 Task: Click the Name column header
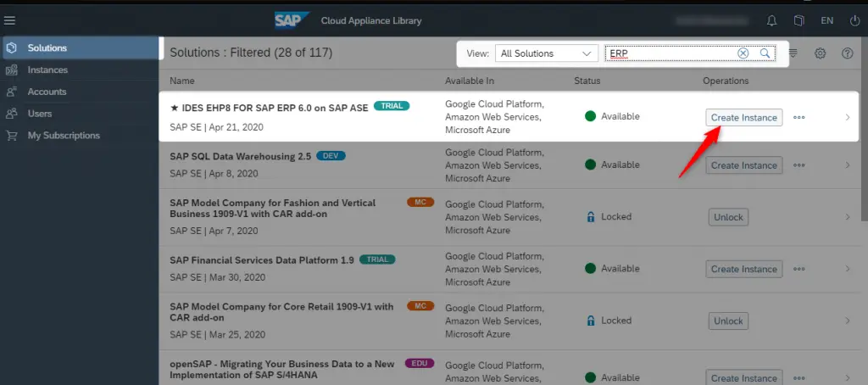point(182,81)
